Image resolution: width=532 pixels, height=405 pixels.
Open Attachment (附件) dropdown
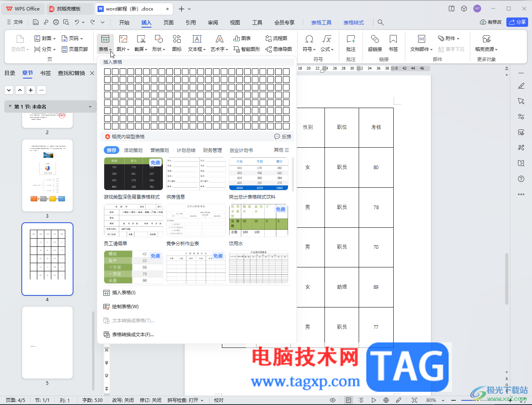449,38
